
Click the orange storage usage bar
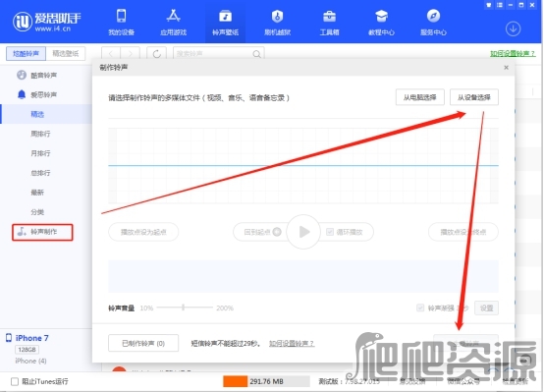[x=236, y=381]
